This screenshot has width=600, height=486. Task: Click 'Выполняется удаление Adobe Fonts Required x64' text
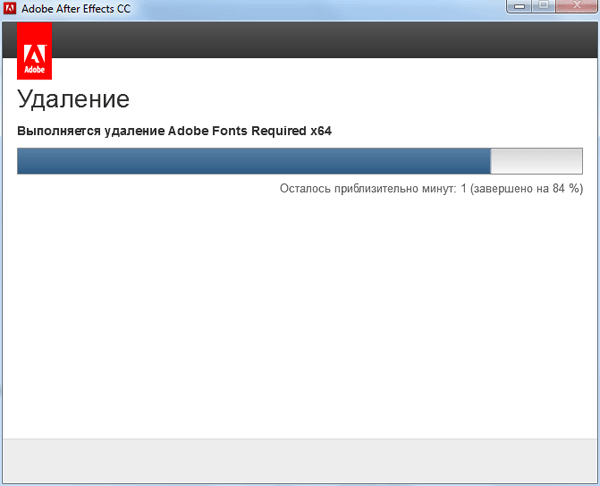174,131
